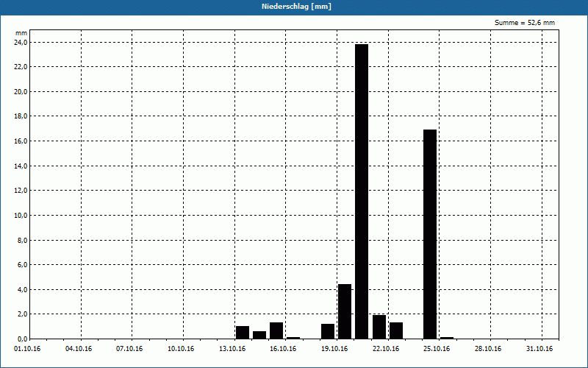The width and height of the screenshot is (588, 368).
Task: Select the 22,0 y-axis value
Action: pos(21,67)
